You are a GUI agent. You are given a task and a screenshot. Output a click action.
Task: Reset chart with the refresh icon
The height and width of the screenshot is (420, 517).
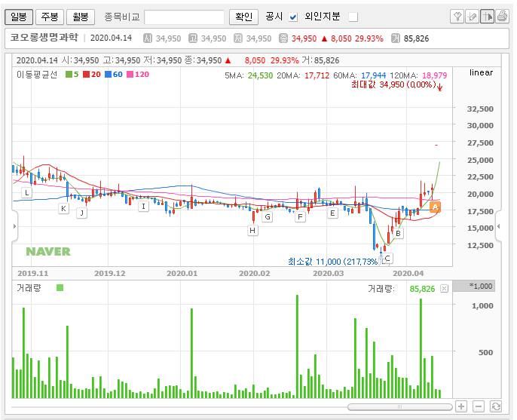coord(496,406)
